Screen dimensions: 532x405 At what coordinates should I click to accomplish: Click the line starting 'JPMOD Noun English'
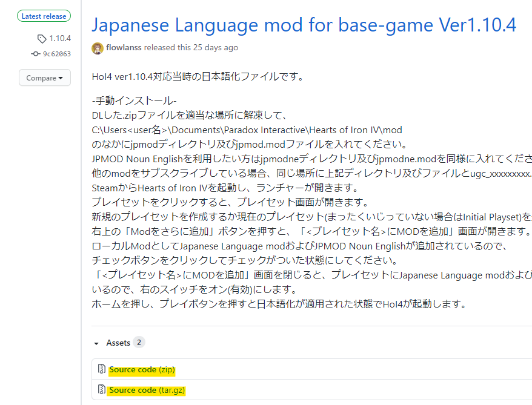312,159
